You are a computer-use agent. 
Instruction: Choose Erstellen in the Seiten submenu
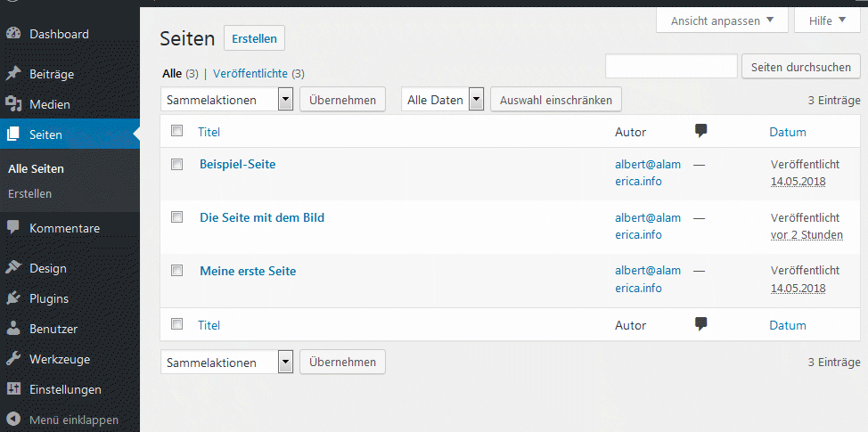coord(30,193)
